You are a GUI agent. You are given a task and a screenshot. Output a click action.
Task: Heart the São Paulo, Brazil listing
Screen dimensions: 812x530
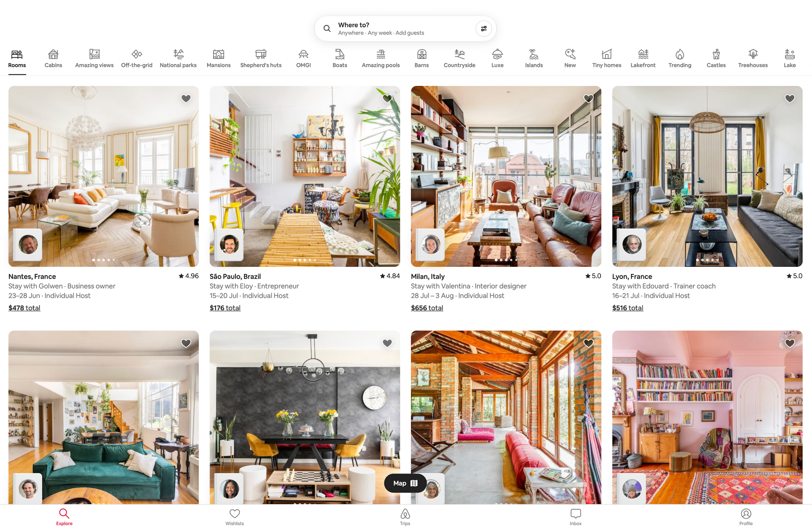(387, 98)
